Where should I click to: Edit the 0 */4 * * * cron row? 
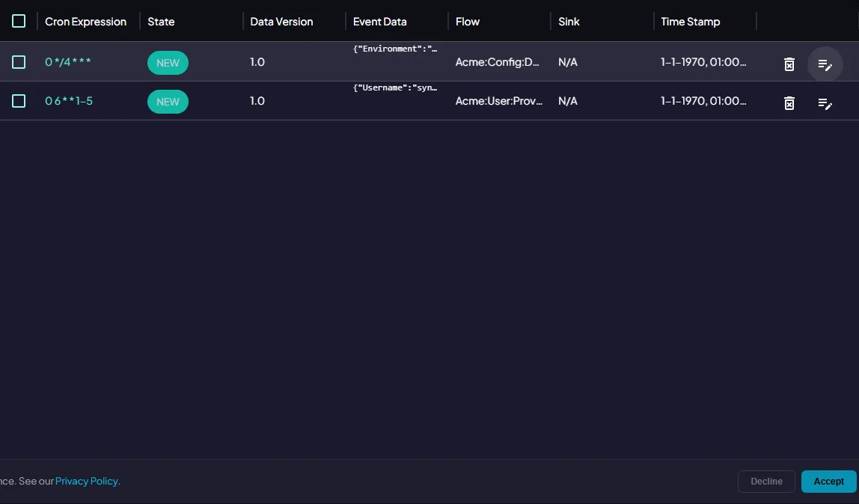(825, 64)
